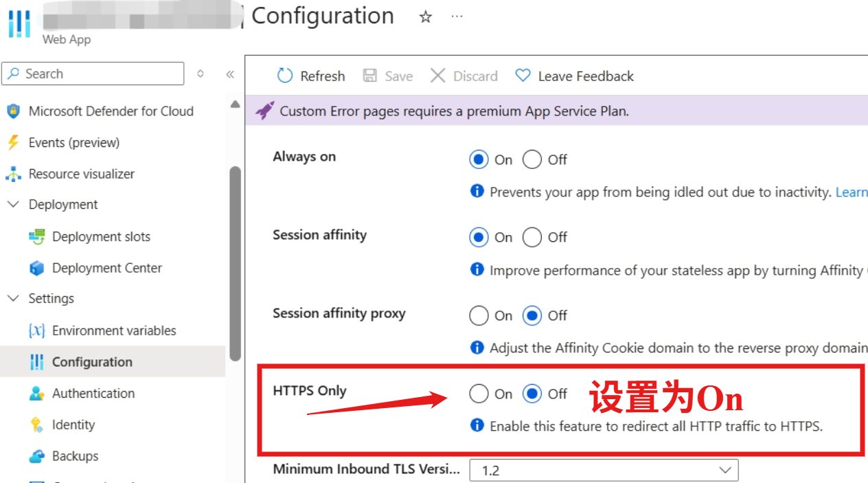Favorite the Configuration page with the star
Image resolution: width=868 pixels, height=483 pixels.
coord(426,17)
